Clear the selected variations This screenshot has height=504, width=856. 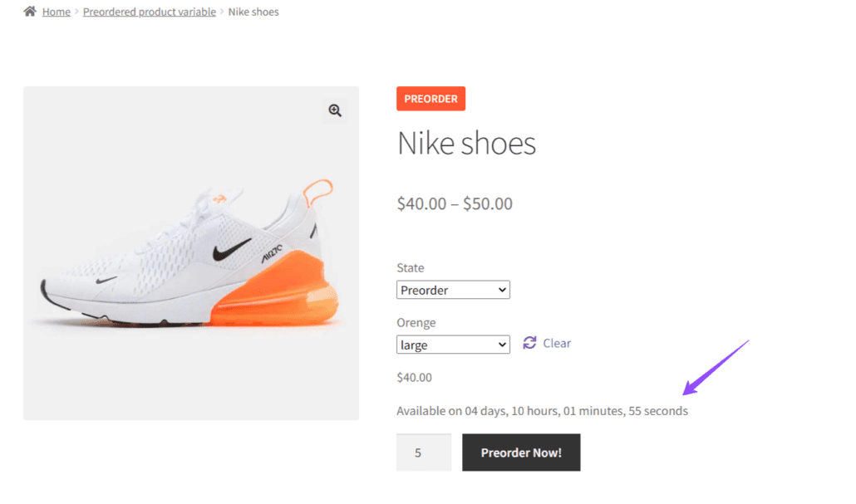tap(556, 343)
